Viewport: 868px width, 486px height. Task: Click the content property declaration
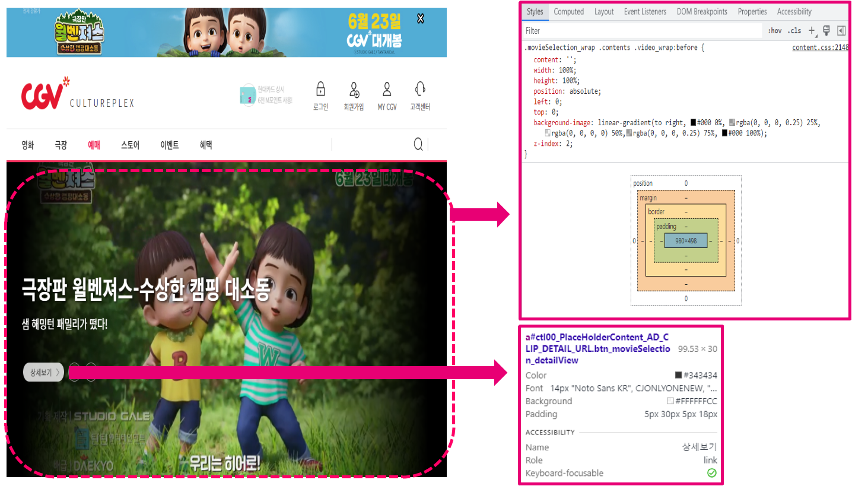coord(554,60)
